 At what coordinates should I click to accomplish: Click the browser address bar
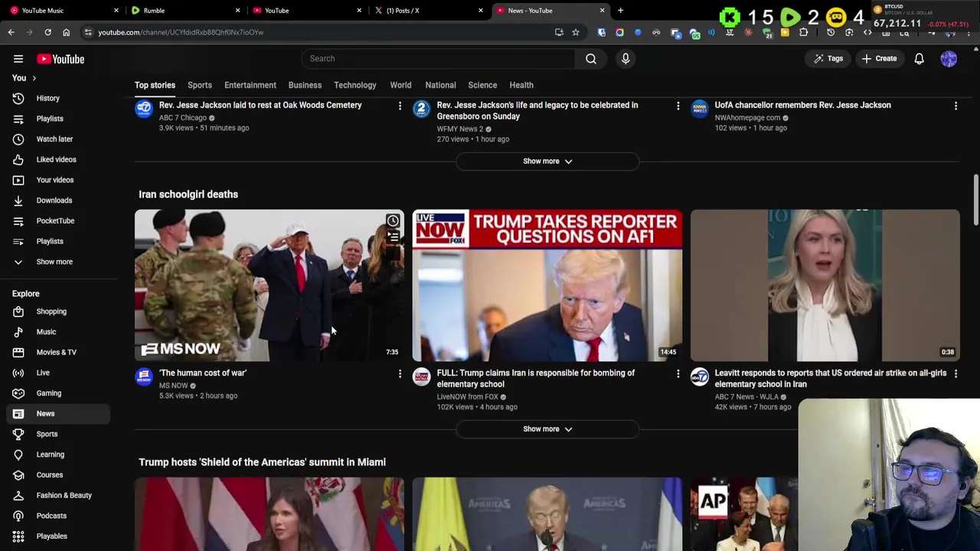click(322, 32)
